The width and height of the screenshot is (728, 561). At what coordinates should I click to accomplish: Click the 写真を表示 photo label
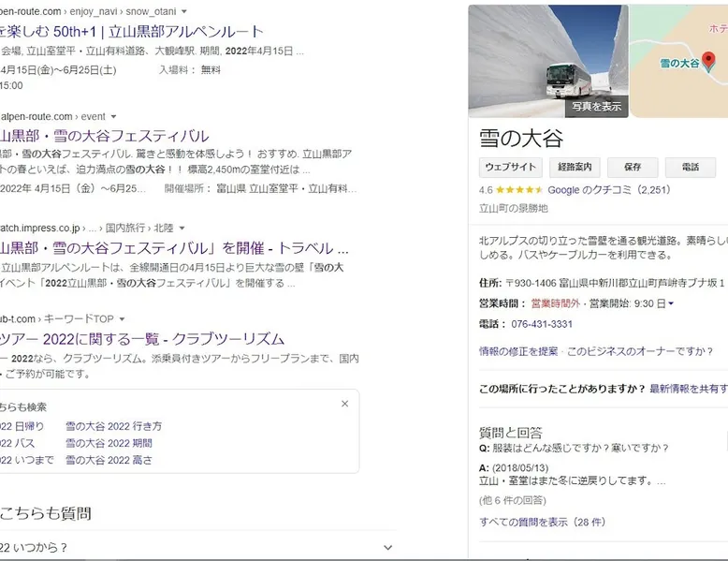596,106
